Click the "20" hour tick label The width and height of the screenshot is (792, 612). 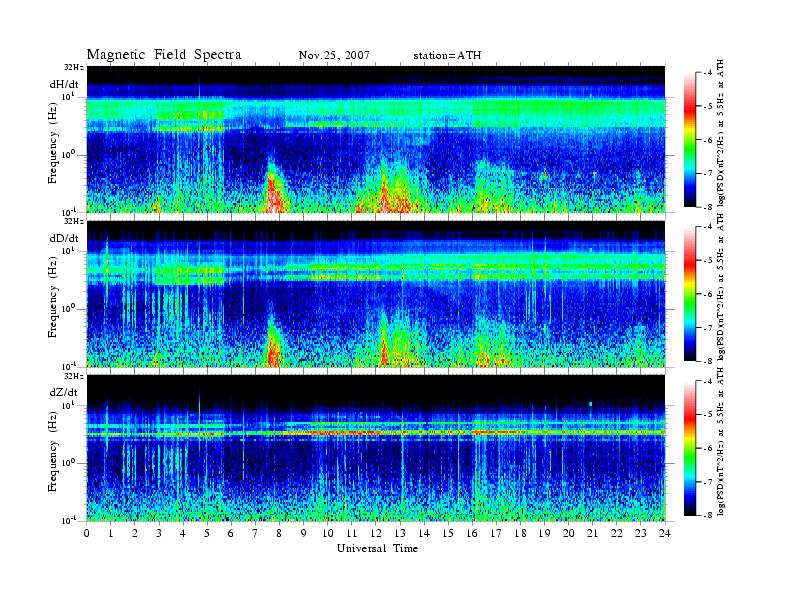(x=569, y=534)
